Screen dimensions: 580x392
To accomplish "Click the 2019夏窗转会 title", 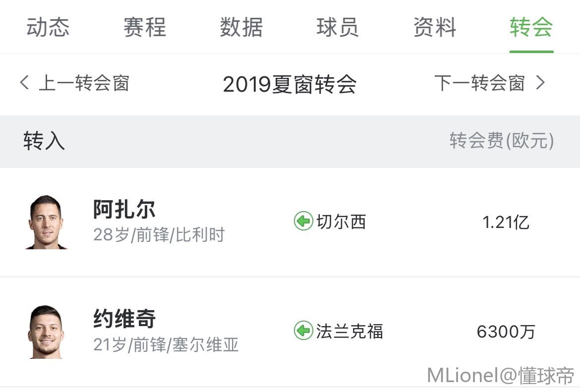I will 290,84.
